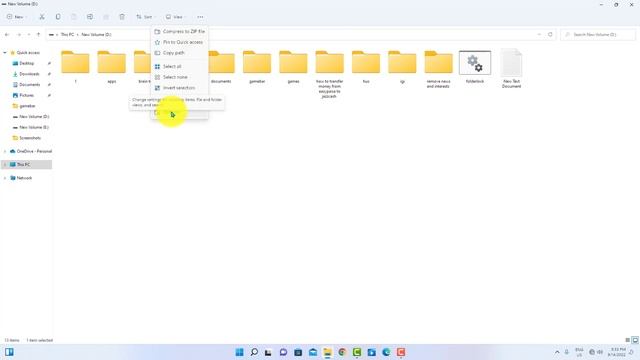Click the ENG US language indicator
This screenshot has width=640, height=360.
coord(579,352)
